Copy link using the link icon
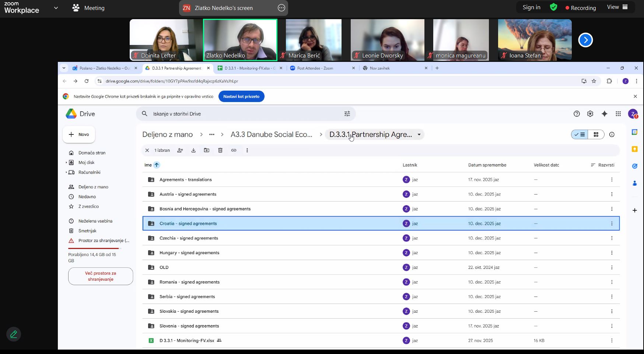644x354 pixels. (x=234, y=150)
